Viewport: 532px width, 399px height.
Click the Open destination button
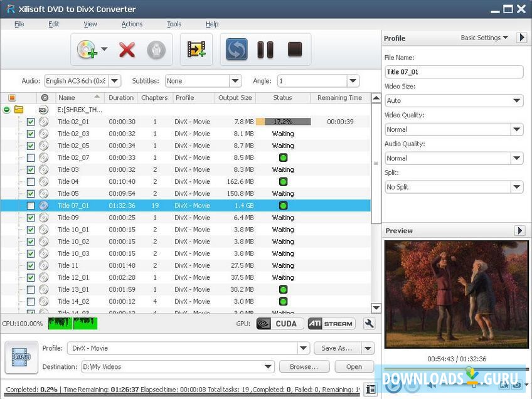click(354, 367)
